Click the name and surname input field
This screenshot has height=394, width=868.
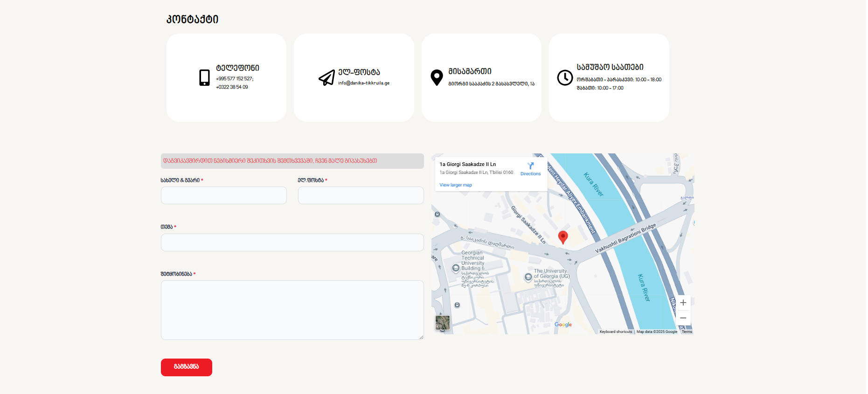pyautogui.click(x=223, y=195)
